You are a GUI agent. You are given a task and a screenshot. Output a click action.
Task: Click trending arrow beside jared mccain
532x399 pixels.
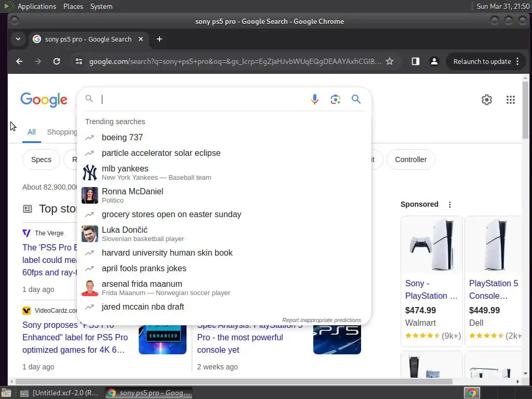click(89, 307)
